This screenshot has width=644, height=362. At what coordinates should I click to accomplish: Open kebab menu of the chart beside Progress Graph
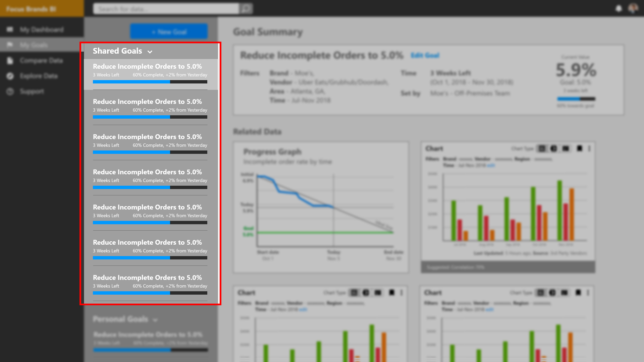click(x=589, y=148)
